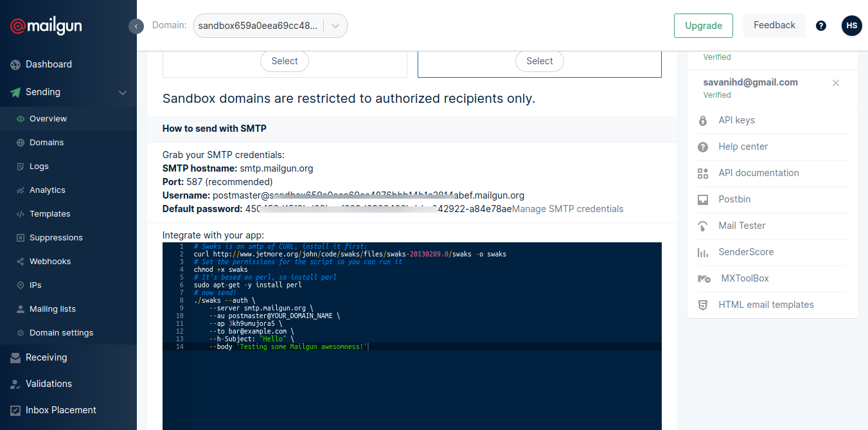Screen dimensions: 868x430
Task: Open Manage SMTP credentials link
Action: click(567, 209)
